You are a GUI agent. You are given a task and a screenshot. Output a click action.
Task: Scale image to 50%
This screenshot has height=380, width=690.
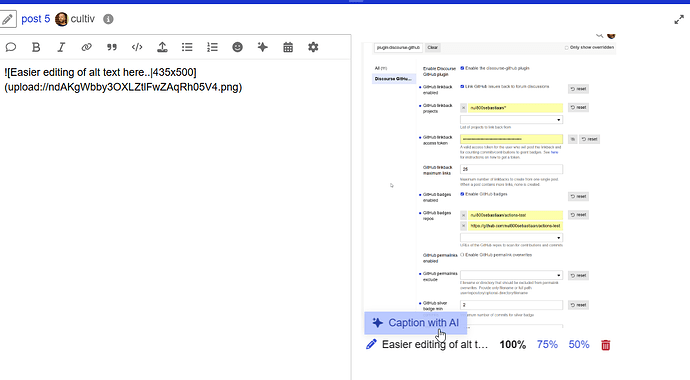[x=579, y=344]
